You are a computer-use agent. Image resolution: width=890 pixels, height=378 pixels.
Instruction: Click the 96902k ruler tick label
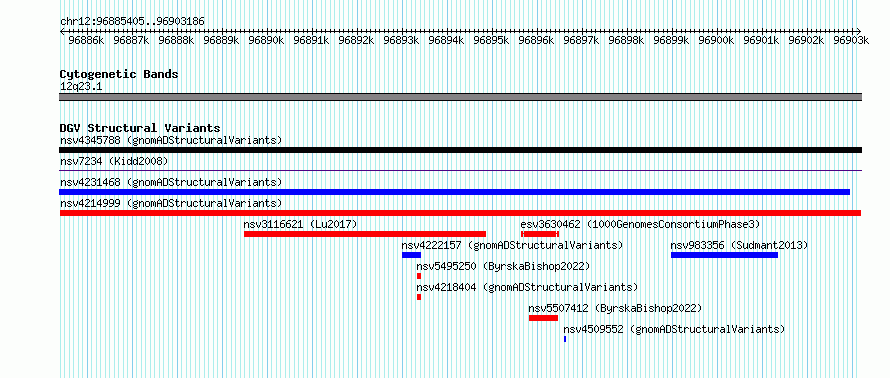click(x=807, y=40)
